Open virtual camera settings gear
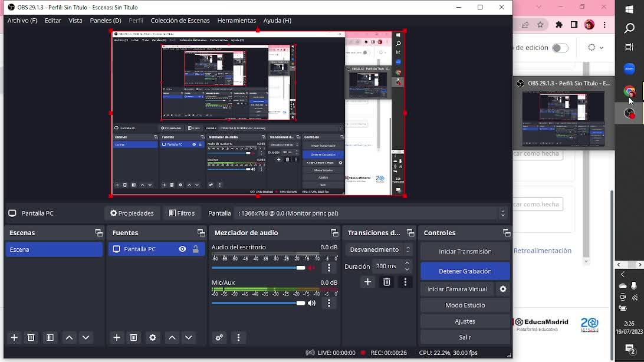The width and height of the screenshot is (644, 362). tap(502, 289)
